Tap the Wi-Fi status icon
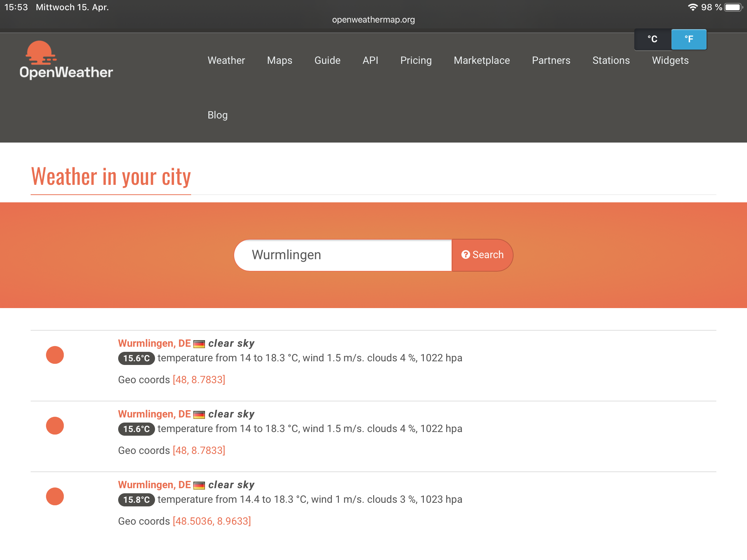747x560 pixels. 692,7
